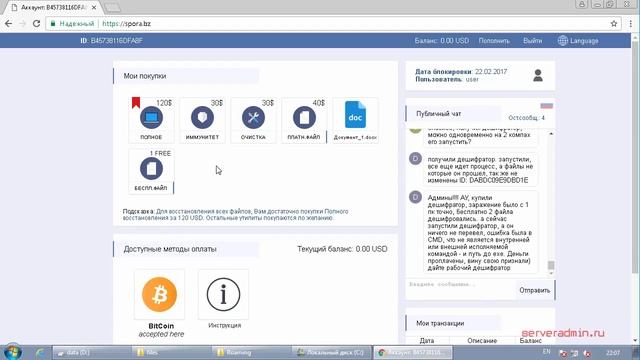Click the Мои транзакции heading
Image resolution: width=640 pixels, height=360 pixels.
click(440, 323)
